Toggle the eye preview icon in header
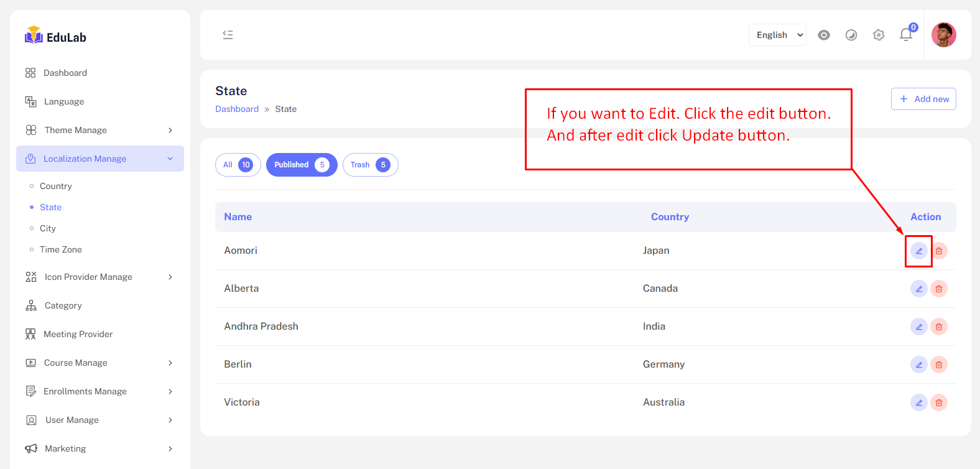Image resolution: width=980 pixels, height=469 pixels. click(x=823, y=35)
